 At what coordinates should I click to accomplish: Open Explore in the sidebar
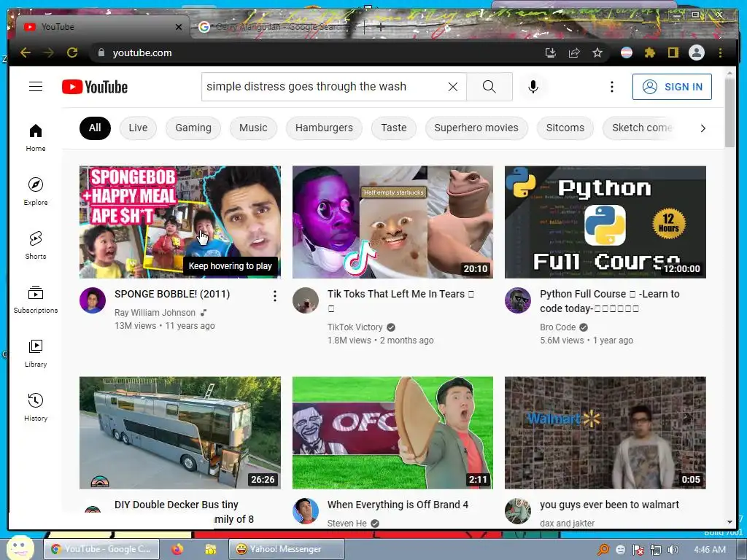(x=36, y=192)
